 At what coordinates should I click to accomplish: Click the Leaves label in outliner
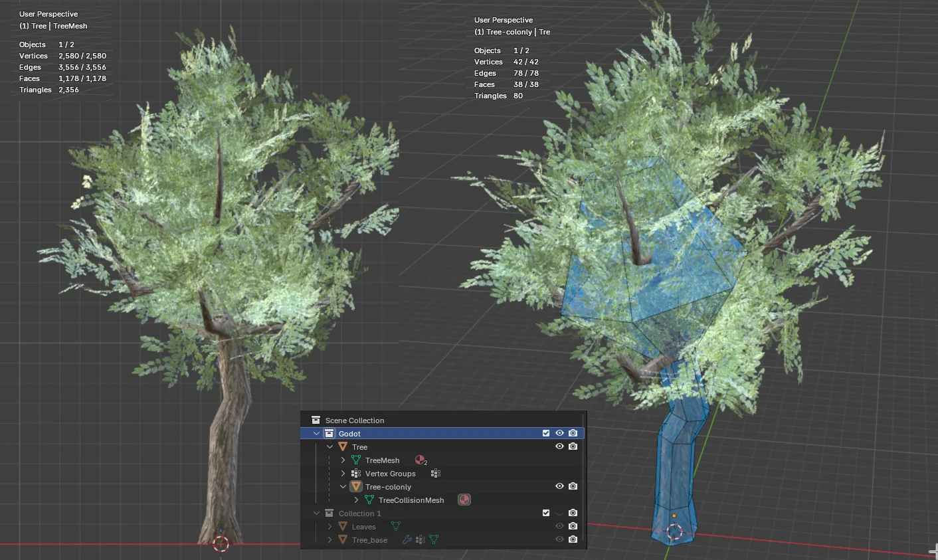[363, 527]
